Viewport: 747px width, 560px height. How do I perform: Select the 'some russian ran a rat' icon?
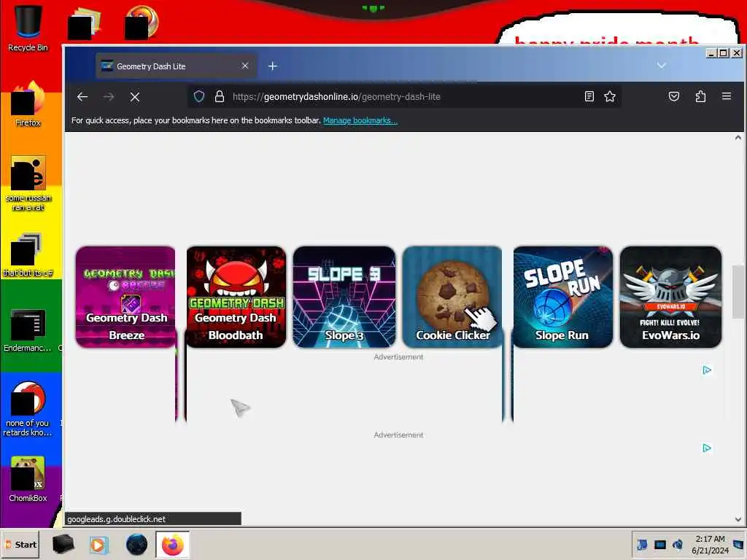tap(28, 183)
